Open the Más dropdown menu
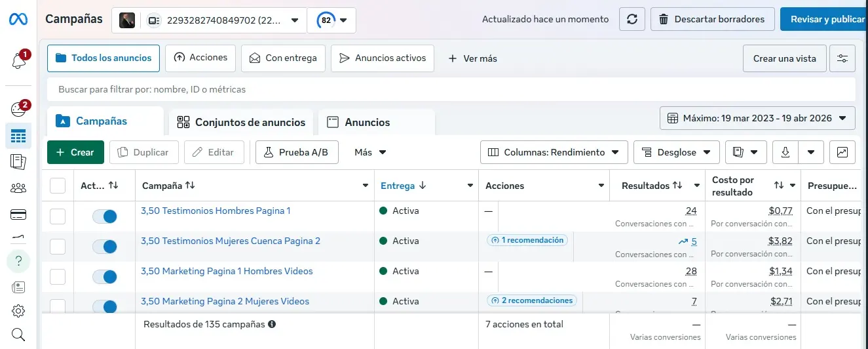Image resolution: width=868 pixels, height=349 pixels. pos(370,152)
